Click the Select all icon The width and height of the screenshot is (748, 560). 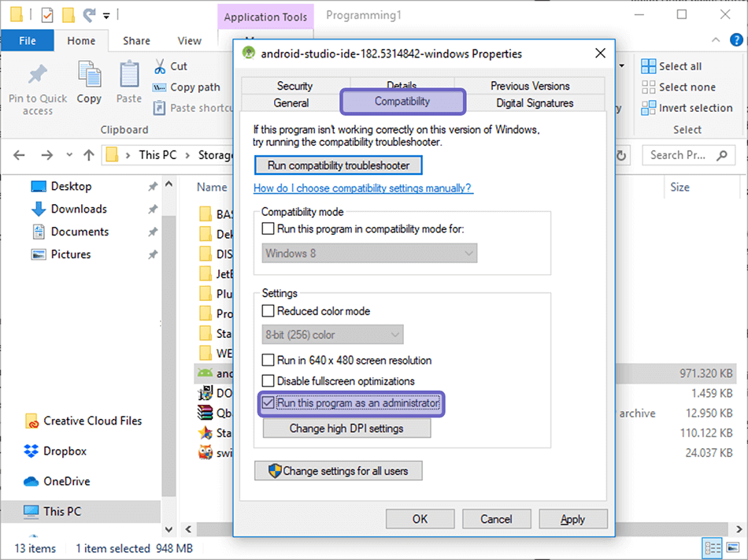pyautogui.click(x=648, y=66)
